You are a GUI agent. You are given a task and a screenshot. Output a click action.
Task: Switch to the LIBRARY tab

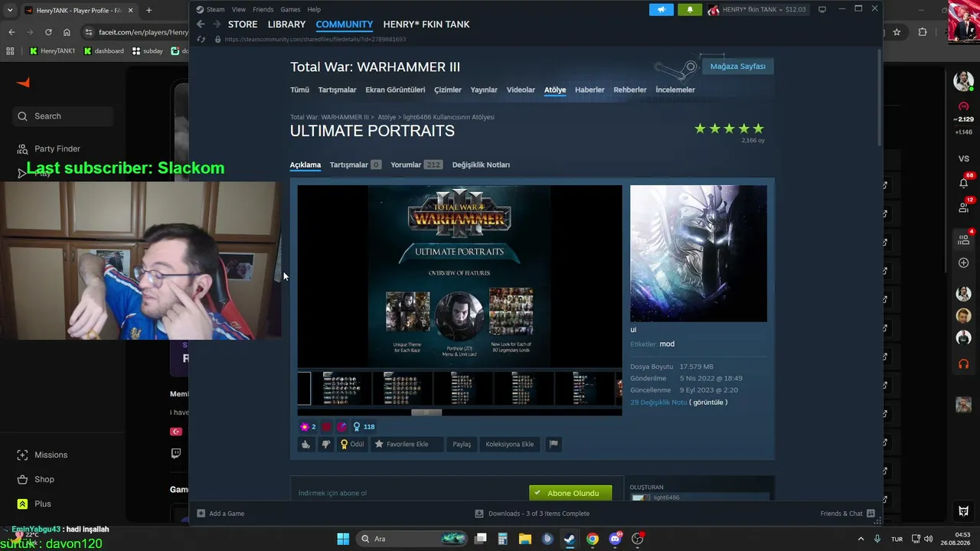click(x=286, y=24)
